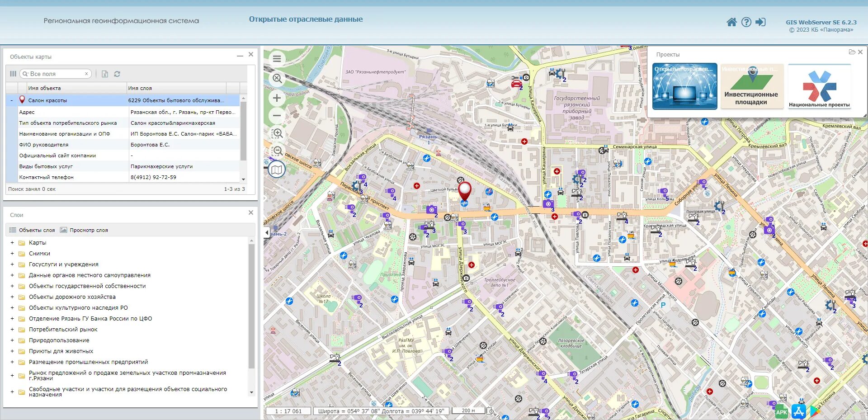Open the folded map icon button
The height and width of the screenshot is (420, 868).
pyautogui.click(x=277, y=170)
